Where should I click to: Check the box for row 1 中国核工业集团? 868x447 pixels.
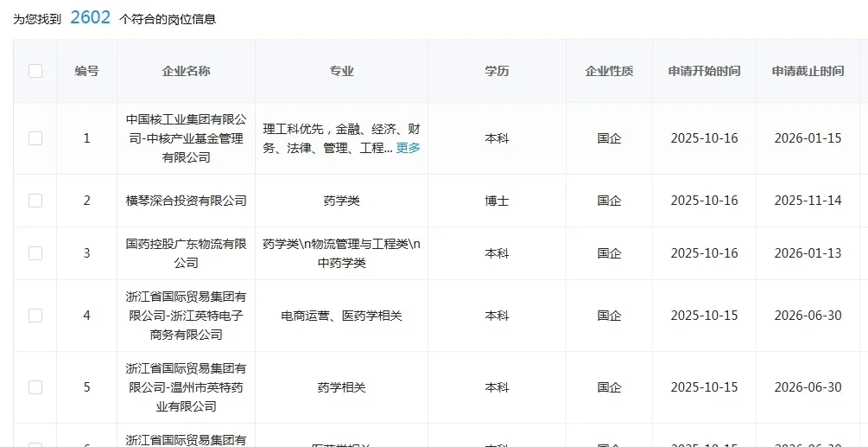35,138
